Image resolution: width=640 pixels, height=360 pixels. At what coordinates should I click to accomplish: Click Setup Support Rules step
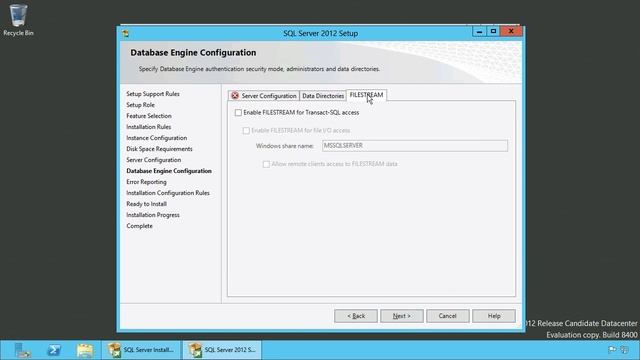pos(153,94)
